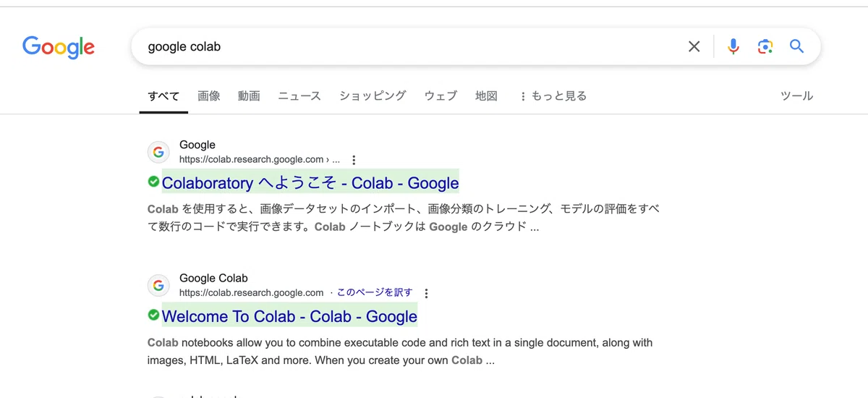Image resolution: width=868 pixels, height=398 pixels.
Task: Open the Colaboratory へようこそ result link
Action: coord(310,183)
